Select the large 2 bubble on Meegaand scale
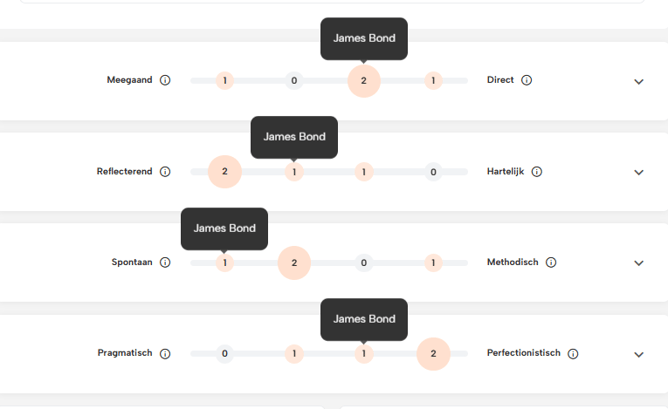 click(364, 80)
